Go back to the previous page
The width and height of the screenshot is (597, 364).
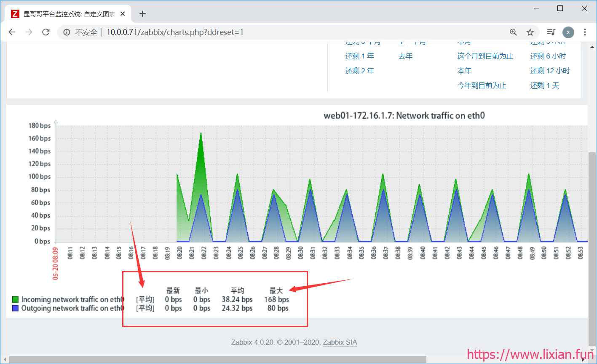(12, 32)
